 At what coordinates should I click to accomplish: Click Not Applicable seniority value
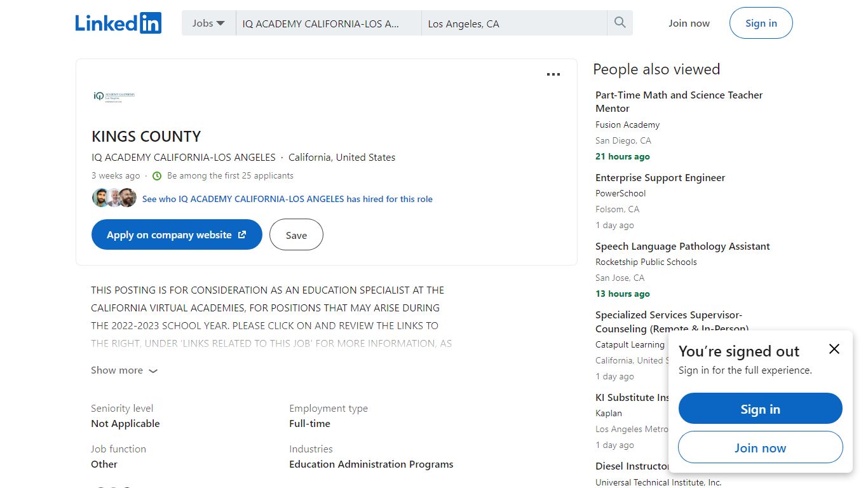125,424
